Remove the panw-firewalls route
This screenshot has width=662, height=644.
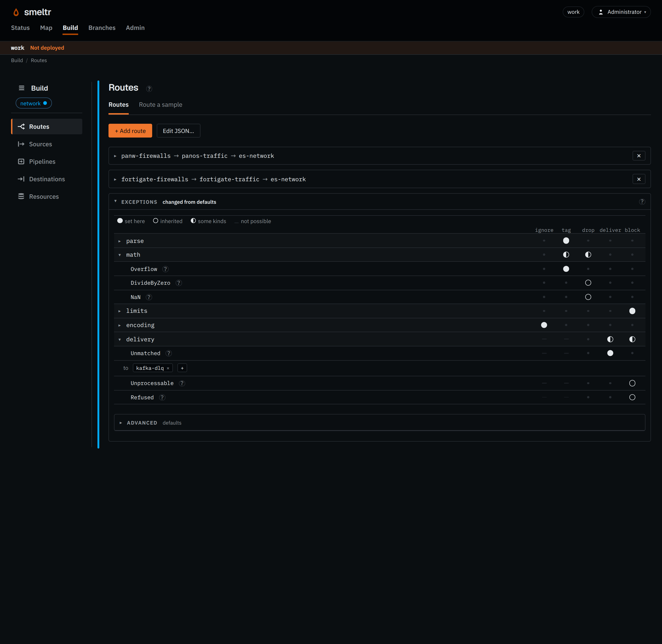click(639, 156)
